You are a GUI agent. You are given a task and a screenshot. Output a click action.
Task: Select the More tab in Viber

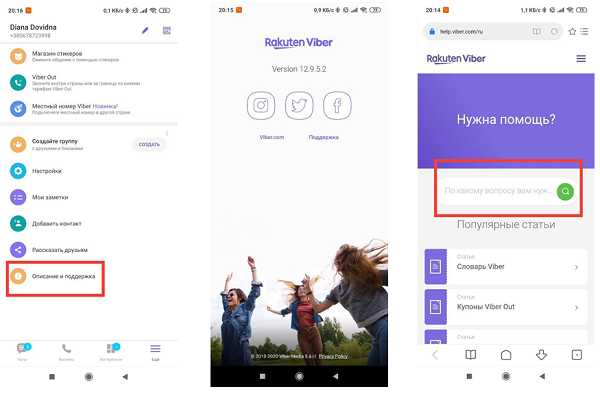click(x=155, y=351)
